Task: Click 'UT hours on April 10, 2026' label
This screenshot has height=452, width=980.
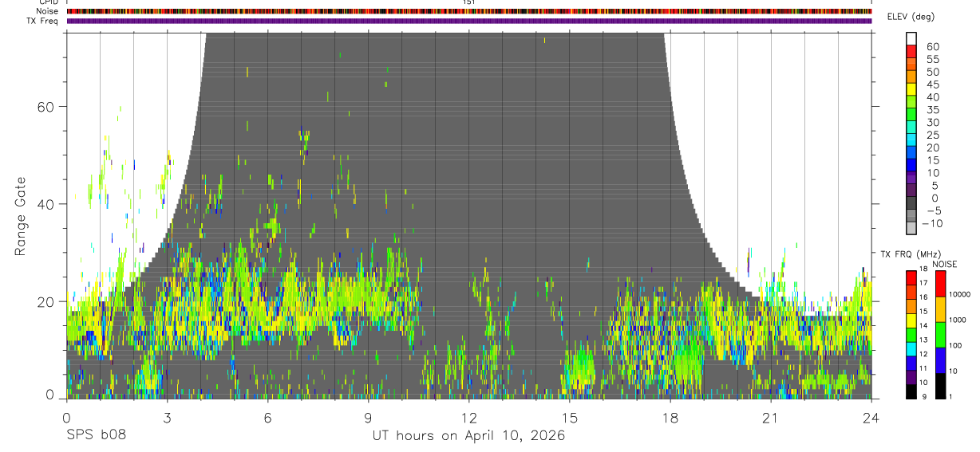Action: pyautogui.click(x=468, y=436)
